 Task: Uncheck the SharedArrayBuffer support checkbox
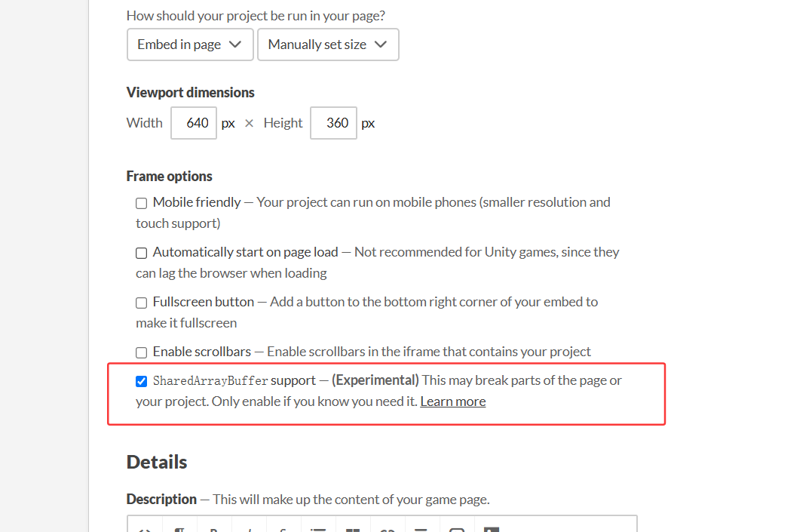tap(141, 381)
